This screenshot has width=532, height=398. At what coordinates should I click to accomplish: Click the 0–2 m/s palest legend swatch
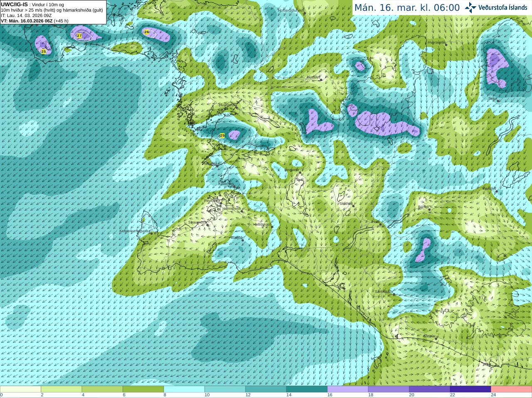pyautogui.click(x=20, y=389)
